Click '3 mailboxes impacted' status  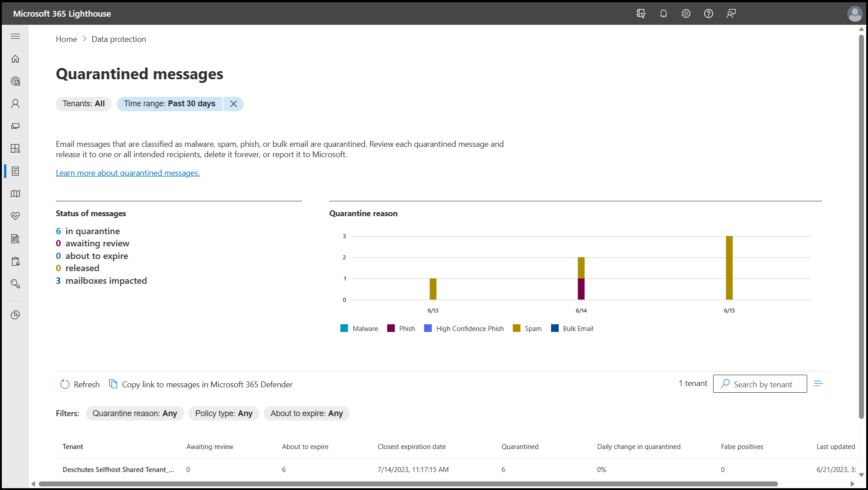click(x=101, y=281)
